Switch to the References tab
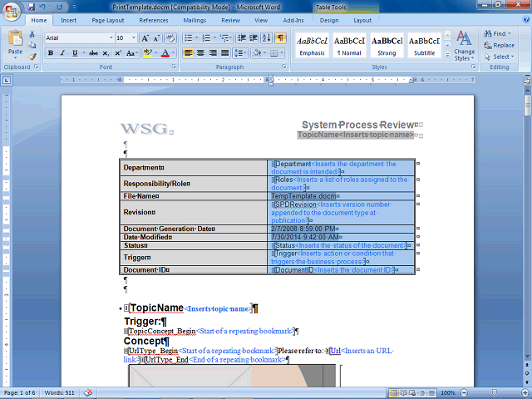This screenshot has width=532, height=399. click(154, 20)
